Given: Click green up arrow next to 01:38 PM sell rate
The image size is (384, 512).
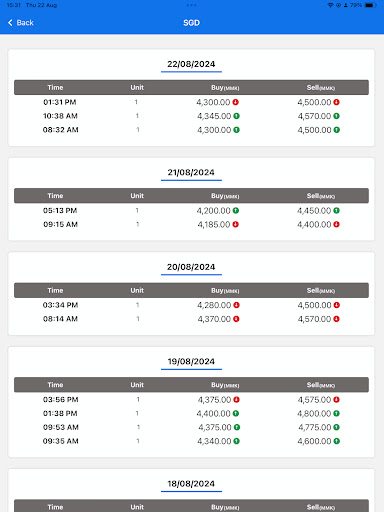Looking at the screenshot, I should coord(336,413).
